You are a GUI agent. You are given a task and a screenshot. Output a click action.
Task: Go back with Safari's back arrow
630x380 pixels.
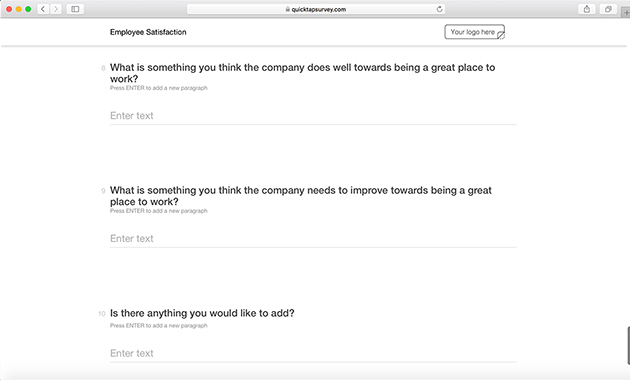pyautogui.click(x=43, y=9)
